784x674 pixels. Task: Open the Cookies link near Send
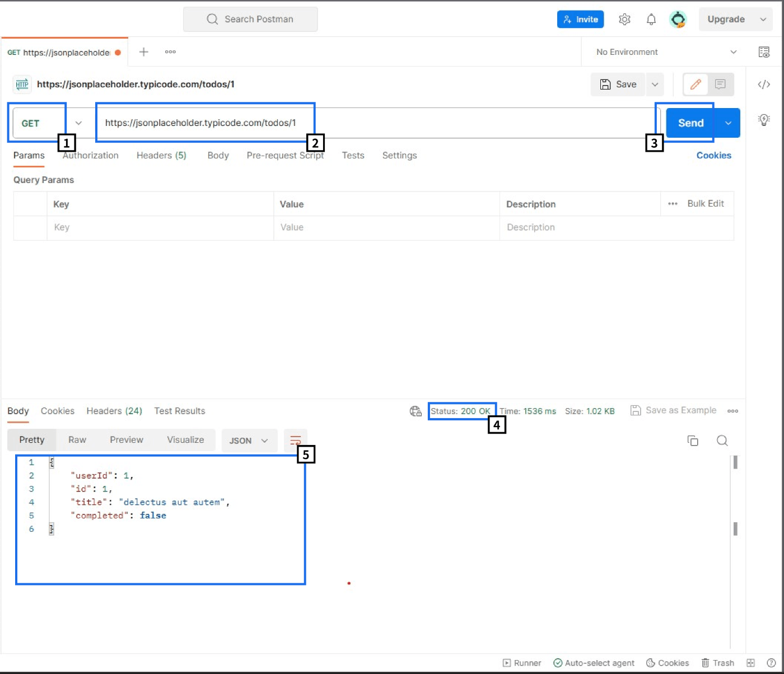[x=713, y=156]
